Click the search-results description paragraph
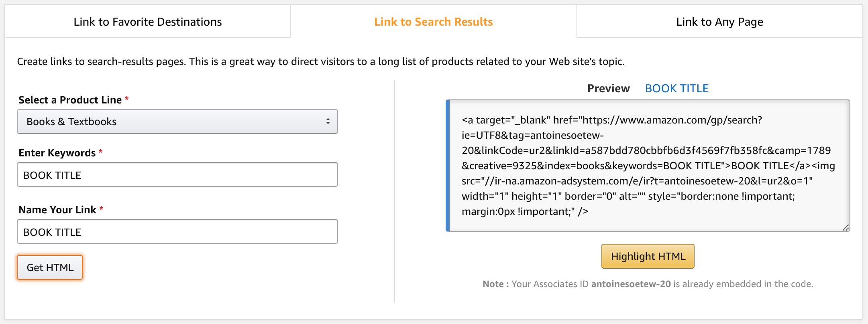 [x=321, y=61]
